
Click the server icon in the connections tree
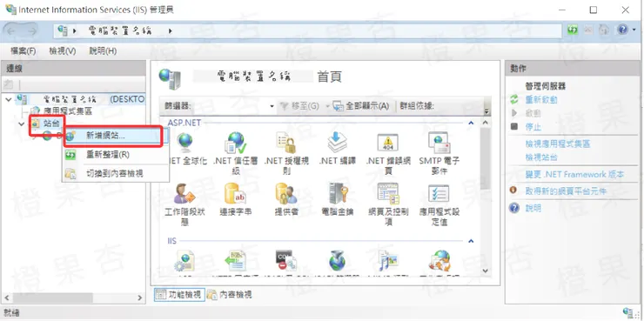tap(22, 99)
